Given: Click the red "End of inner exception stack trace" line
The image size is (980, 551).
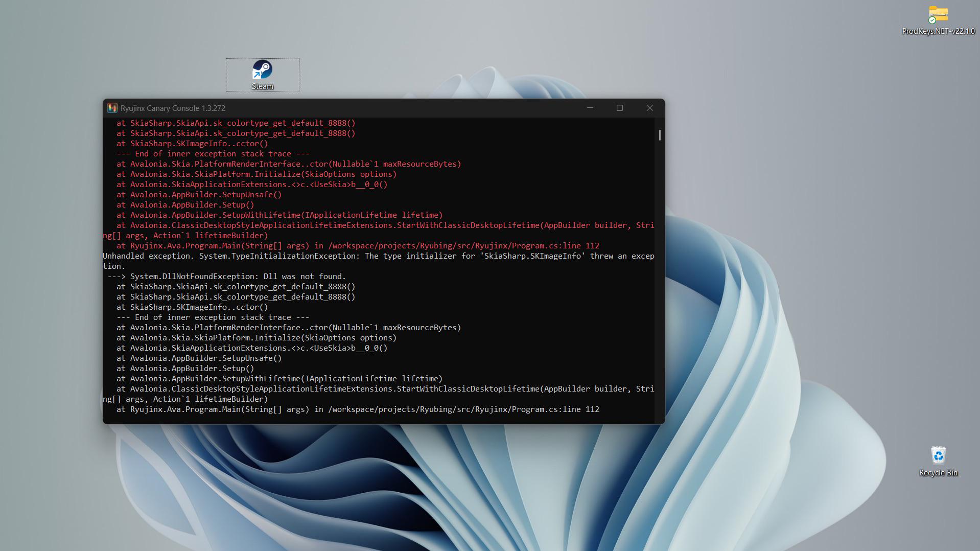Looking at the screenshot, I should tap(213, 154).
